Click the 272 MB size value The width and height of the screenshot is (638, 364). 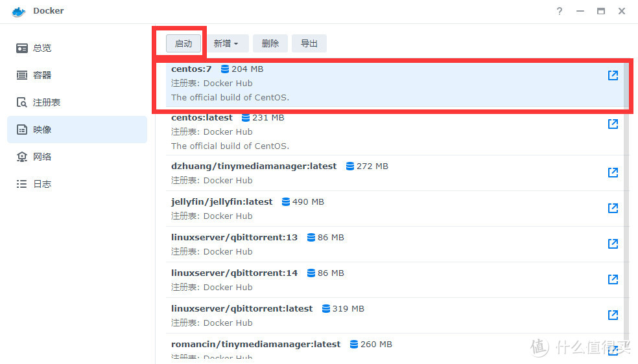click(372, 166)
